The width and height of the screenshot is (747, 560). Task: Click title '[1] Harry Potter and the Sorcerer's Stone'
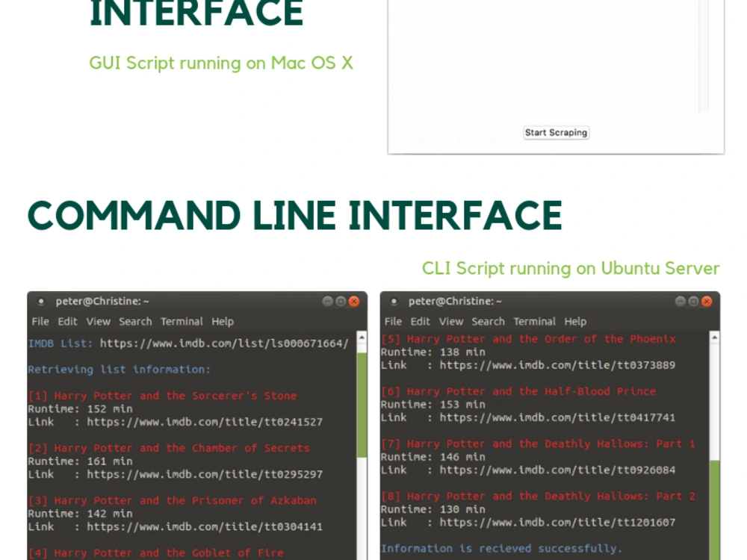(x=162, y=396)
